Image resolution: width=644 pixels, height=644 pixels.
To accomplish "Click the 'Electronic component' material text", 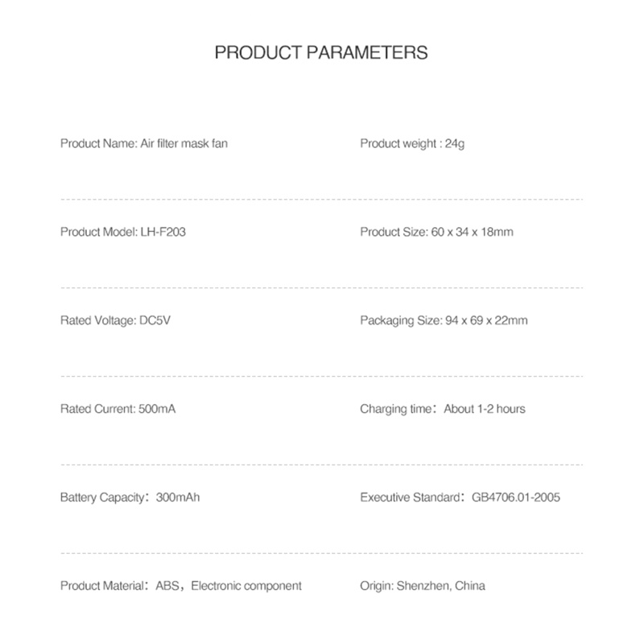I will pyautogui.click(x=246, y=586).
